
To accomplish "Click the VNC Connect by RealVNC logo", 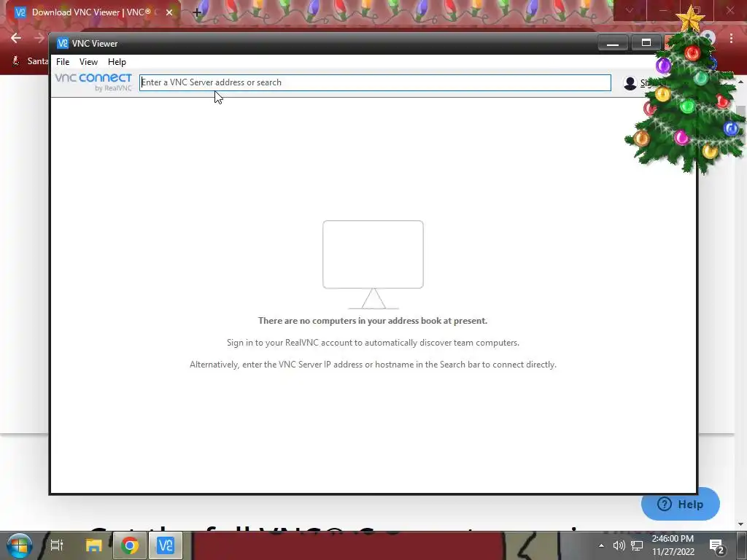I will coord(93,82).
